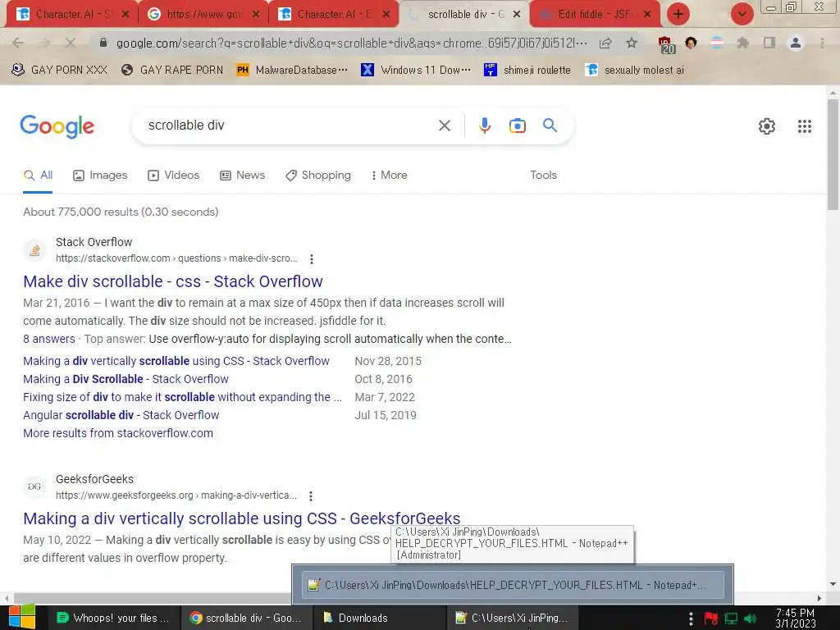The image size is (840, 630).
Task: Open Downloads folder taskbar button
Action: [379, 618]
